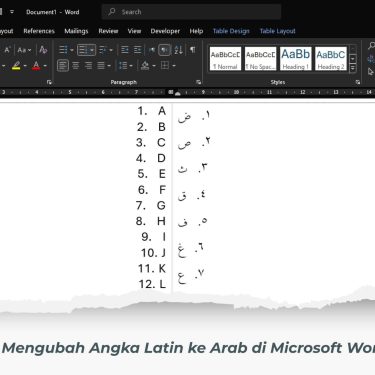Center the paragraph text
The height and width of the screenshot is (375, 375).
pyautogui.click(x=76, y=66)
